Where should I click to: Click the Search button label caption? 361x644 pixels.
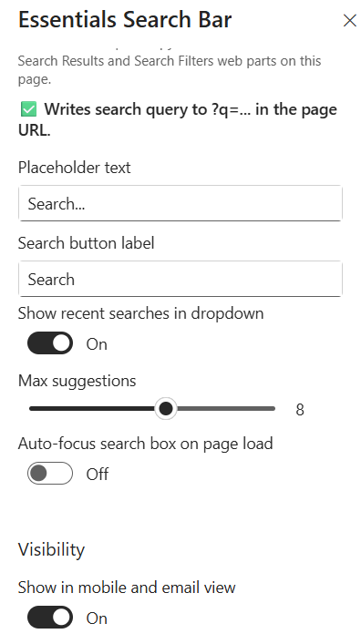(87, 243)
